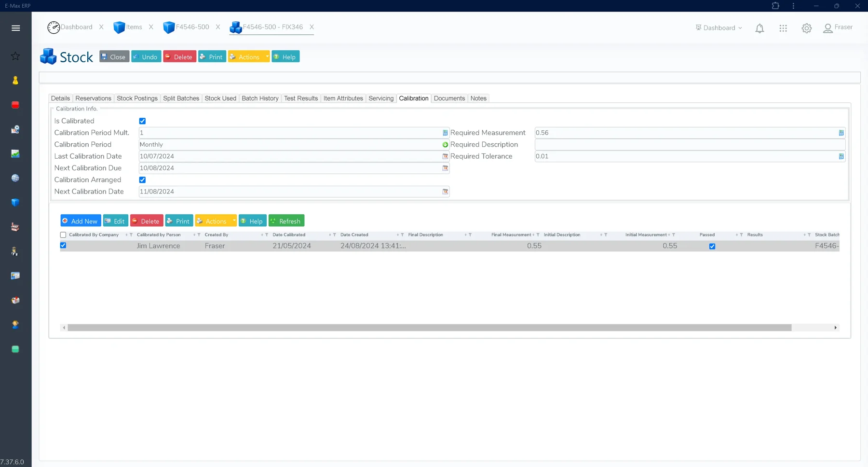The width and height of the screenshot is (868, 467).
Task: Toggle the Is Calibrated checkbox
Action: tap(142, 121)
